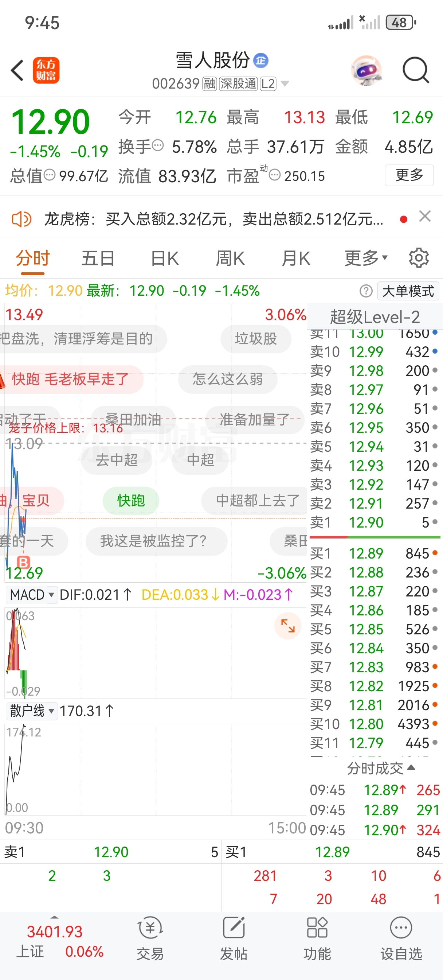
Task: Tap the 9:45 clock in status bar
Action: coord(42,23)
